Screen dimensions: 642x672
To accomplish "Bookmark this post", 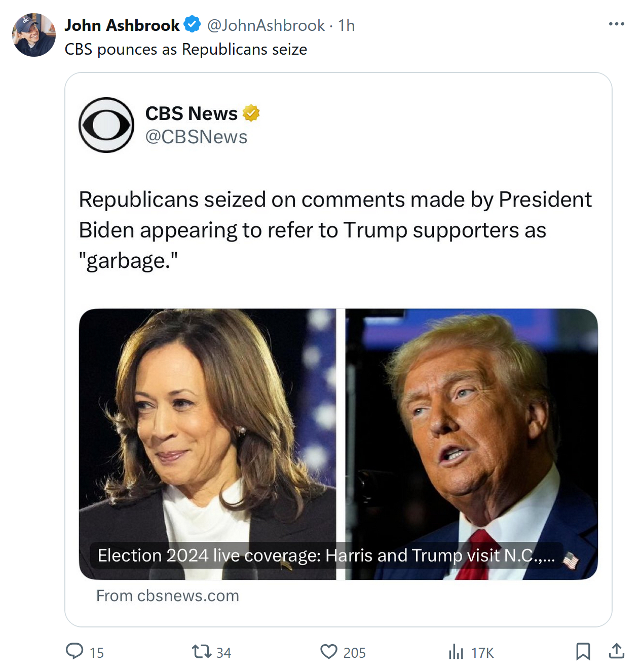I will pyautogui.click(x=583, y=651).
